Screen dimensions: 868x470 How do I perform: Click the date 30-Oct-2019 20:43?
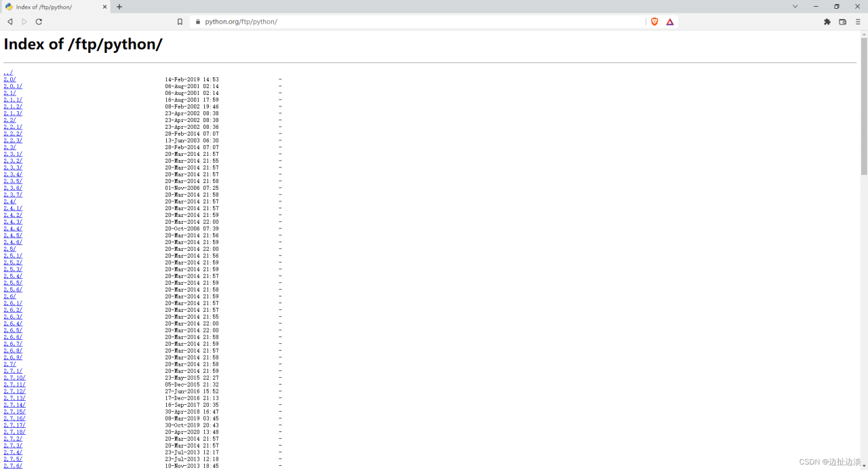click(x=192, y=425)
